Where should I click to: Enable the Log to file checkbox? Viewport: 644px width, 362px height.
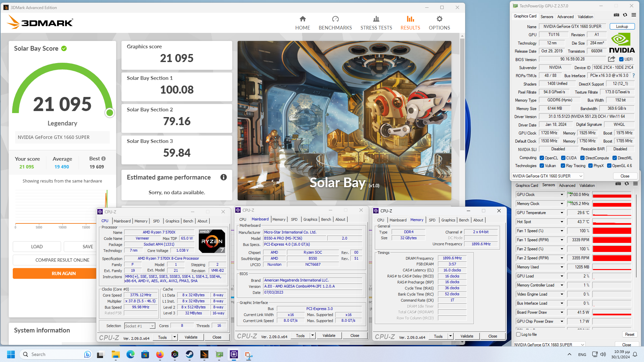(x=518, y=334)
